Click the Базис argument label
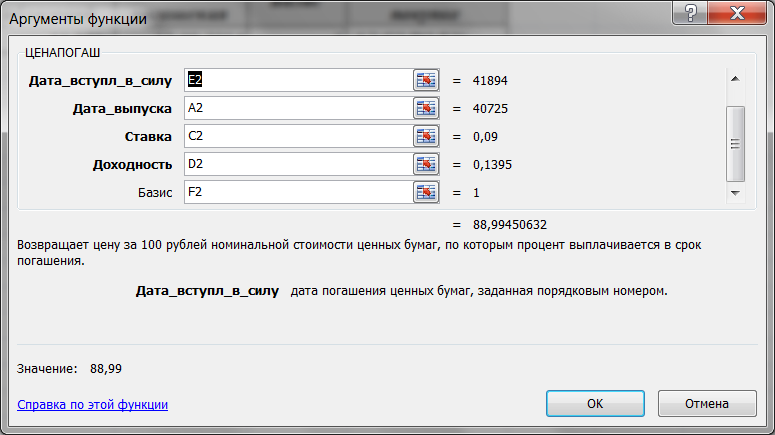 [155, 193]
